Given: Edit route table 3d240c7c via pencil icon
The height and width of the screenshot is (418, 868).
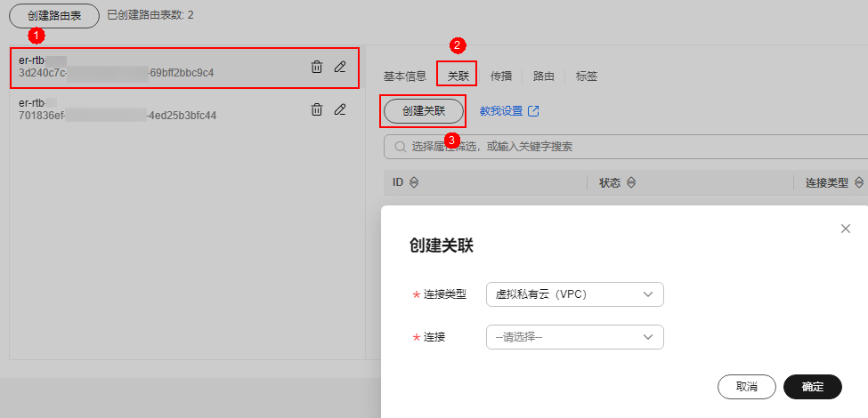Looking at the screenshot, I should tap(340, 68).
